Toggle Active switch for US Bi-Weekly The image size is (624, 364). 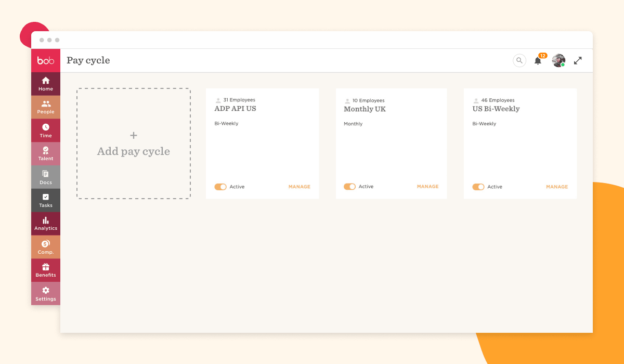pyautogui.click(x=478, y=187)
